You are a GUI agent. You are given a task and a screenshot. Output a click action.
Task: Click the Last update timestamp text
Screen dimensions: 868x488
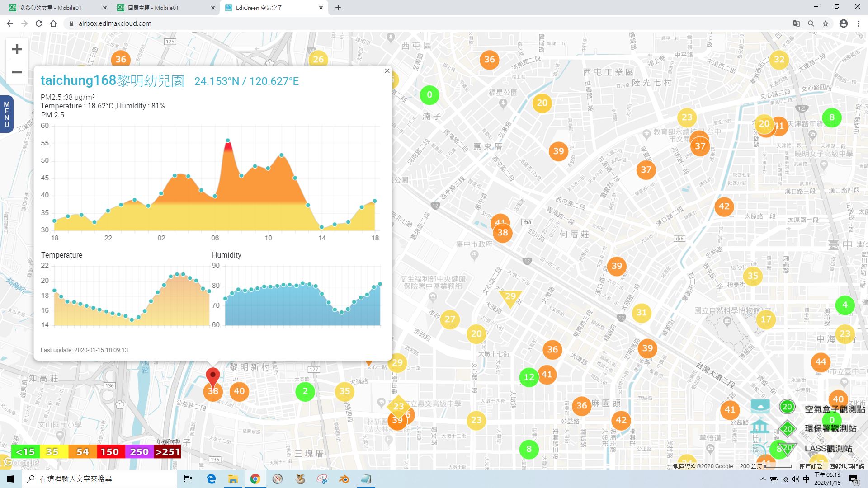click(84, 350)
